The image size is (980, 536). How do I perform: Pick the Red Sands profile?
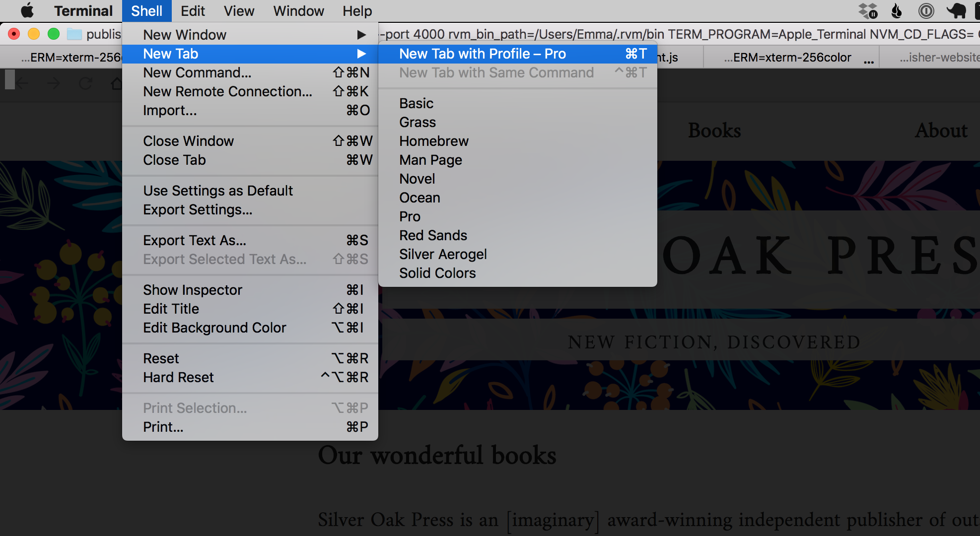518,235
